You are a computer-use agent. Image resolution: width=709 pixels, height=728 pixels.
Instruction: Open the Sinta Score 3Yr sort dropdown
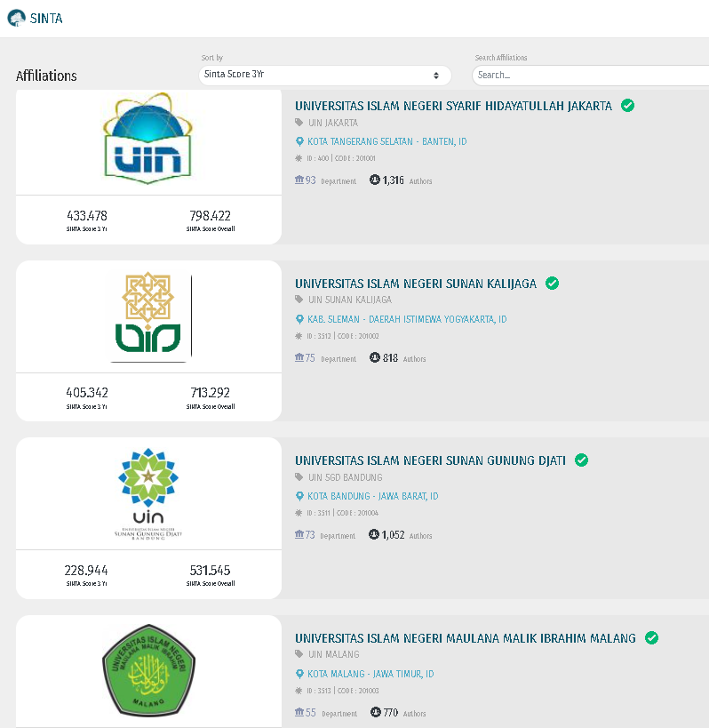(324, 76)
